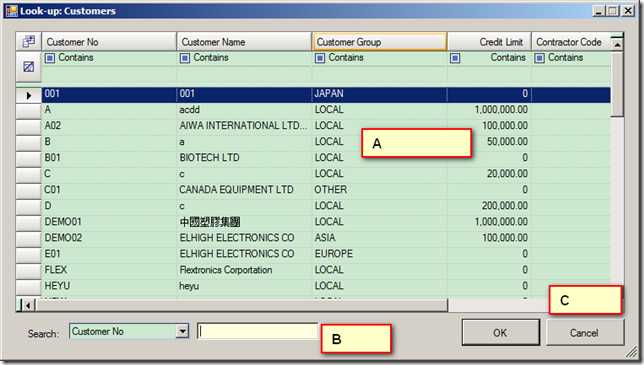Viewport: 644px width, 365px height.
Task: Click the vertical scrollbar thumb
Action: [x=617, y=84]
